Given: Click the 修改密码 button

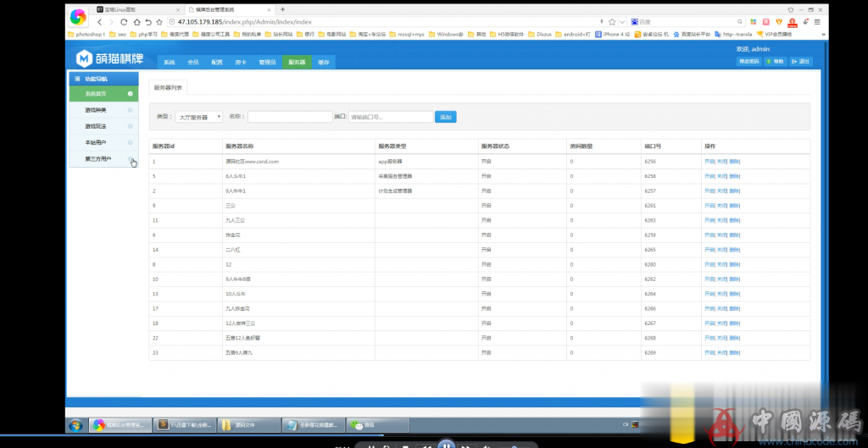Looking at the screenshot, I should [748, 61].
